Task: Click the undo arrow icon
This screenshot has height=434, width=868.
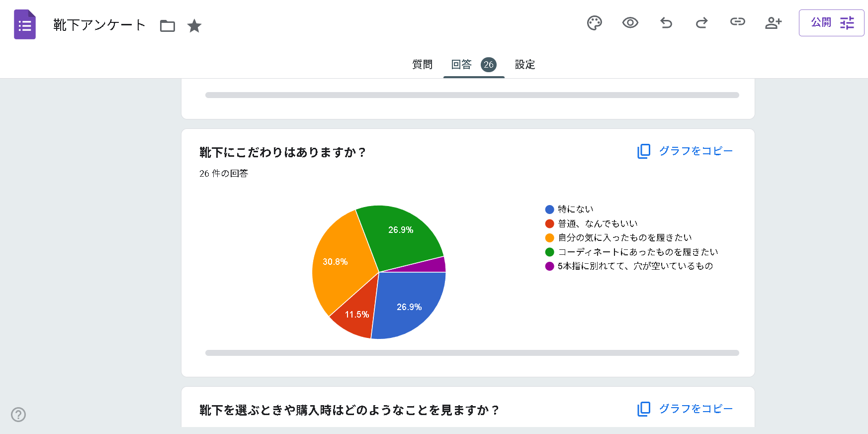Action: (666, 23)
